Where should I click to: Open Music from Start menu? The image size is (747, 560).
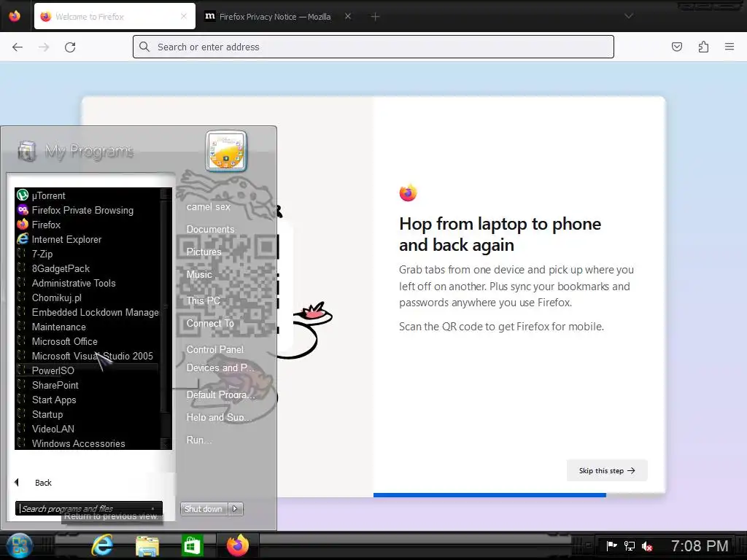(199, 274)
